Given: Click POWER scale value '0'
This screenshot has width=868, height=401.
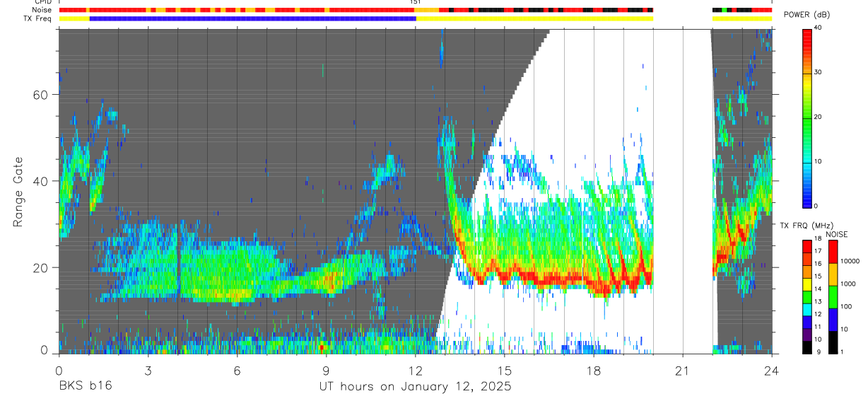Looking at the screenshot, I should 816,206.
